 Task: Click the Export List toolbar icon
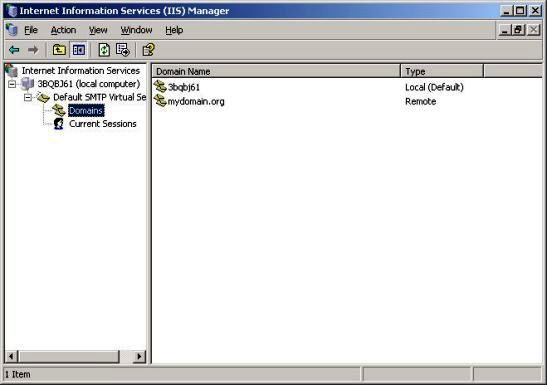(123, 50)
